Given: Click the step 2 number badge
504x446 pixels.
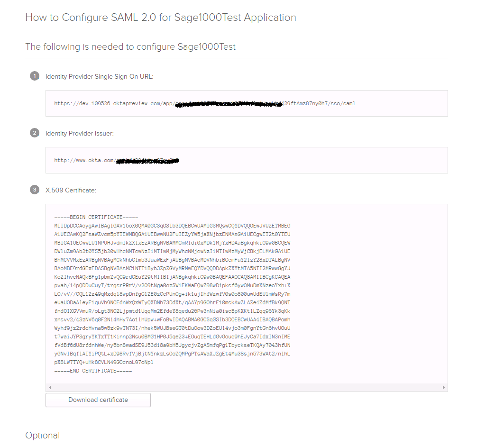Looking at the screenshot, I should [35, 133].
